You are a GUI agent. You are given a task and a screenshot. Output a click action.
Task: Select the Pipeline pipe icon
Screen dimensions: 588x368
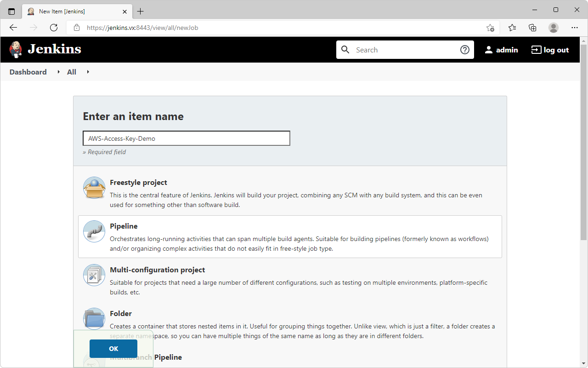[x=94, y=231]
